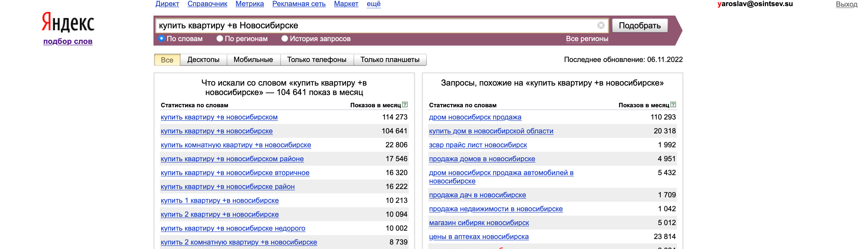Viewport: 868px width, 249px height.
Task: Open 'купить квартиру +в новосибирске район' link
Action: pos(228,186)
